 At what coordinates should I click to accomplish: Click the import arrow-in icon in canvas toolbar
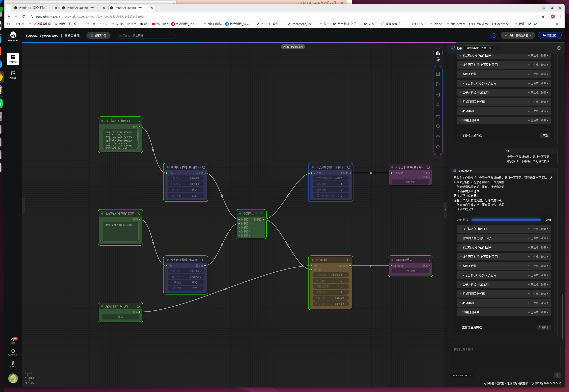coord(438,95)
